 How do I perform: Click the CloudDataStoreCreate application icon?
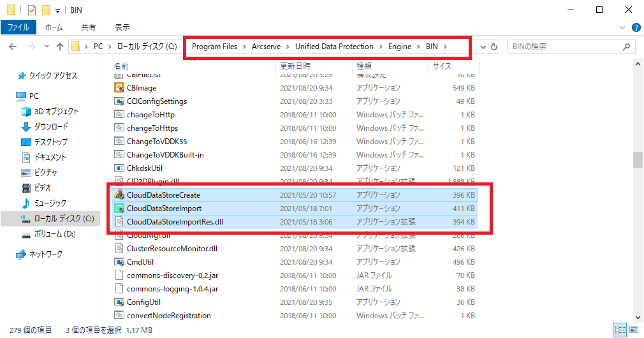point(119,195)
